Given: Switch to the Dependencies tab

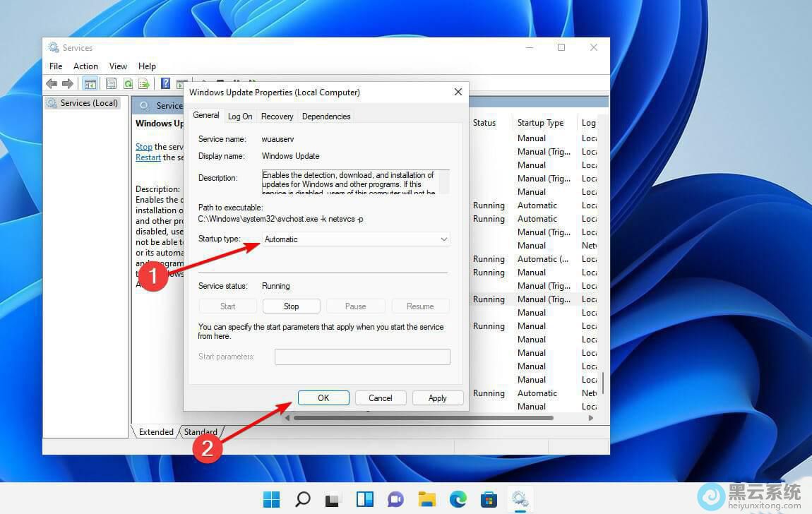Looking at the screenshot, I should click(326, 116).
